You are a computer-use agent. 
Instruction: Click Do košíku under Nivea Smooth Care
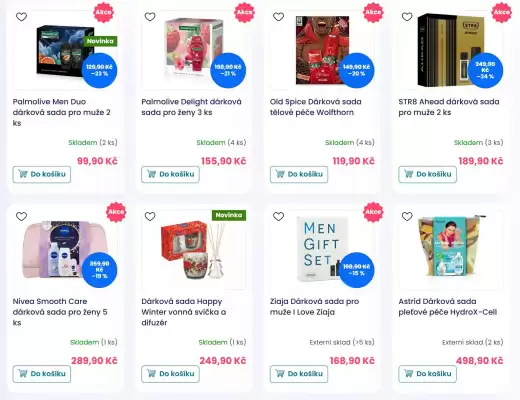click(42, 374)
